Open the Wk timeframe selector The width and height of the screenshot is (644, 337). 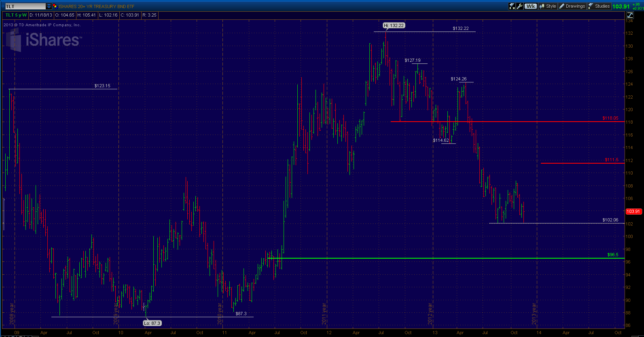pyautogui.click(x=530, y=6)
